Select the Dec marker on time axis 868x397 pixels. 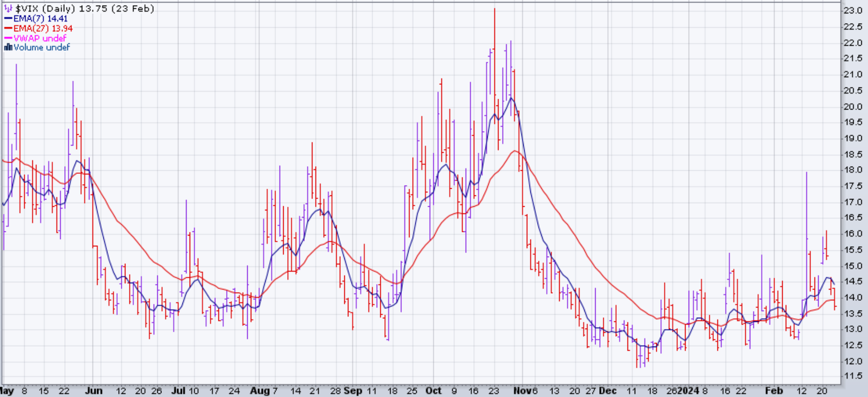pos(607,391)
